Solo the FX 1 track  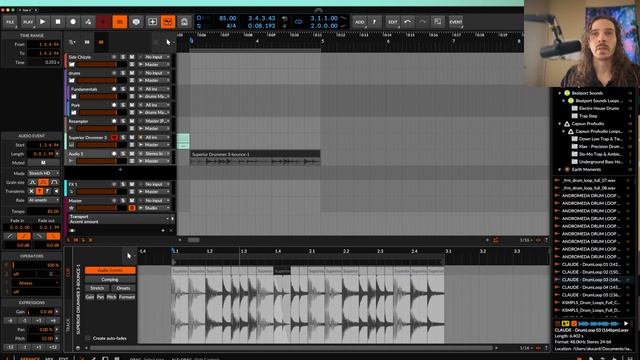pyautogui.click(x=123, y=184)
